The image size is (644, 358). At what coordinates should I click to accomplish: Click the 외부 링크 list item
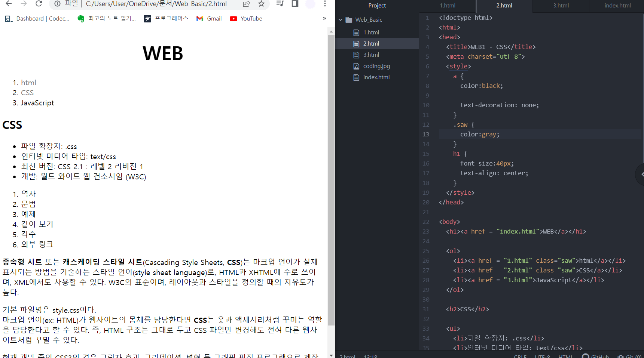pos(37,244)
